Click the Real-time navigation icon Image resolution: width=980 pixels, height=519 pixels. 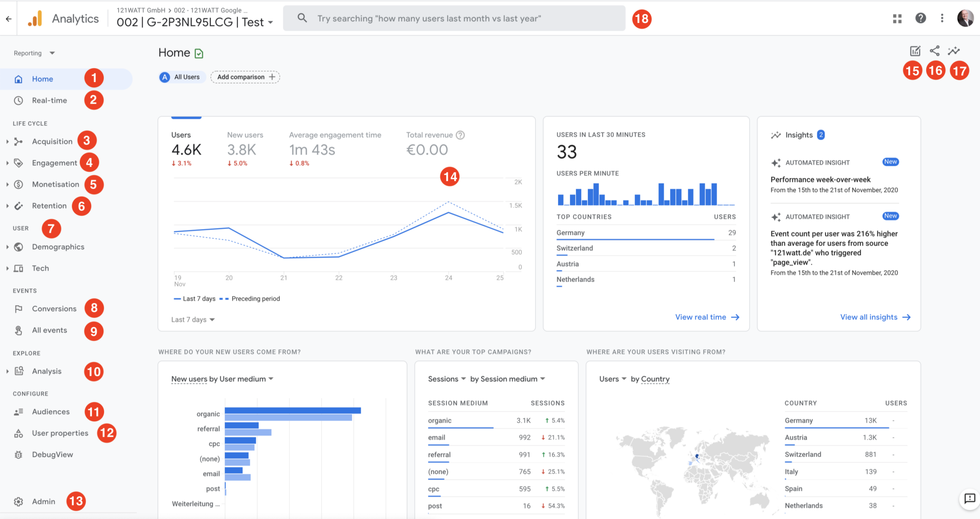click(19, 100)
